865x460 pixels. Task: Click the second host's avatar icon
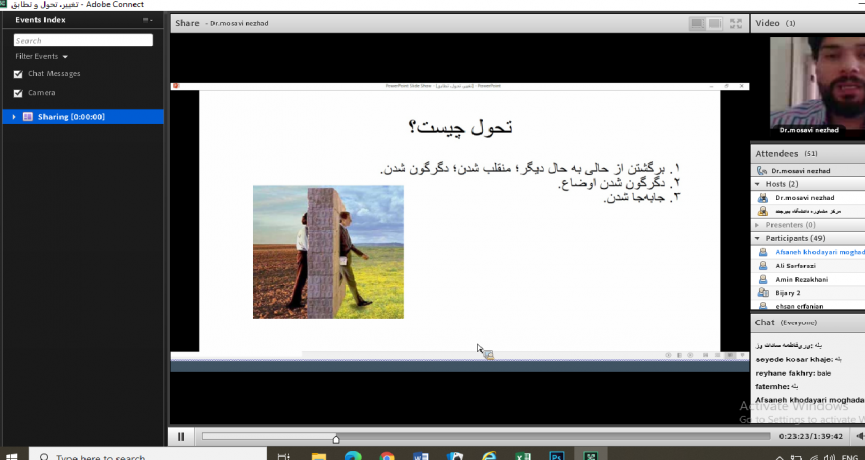tap(762, 211)
